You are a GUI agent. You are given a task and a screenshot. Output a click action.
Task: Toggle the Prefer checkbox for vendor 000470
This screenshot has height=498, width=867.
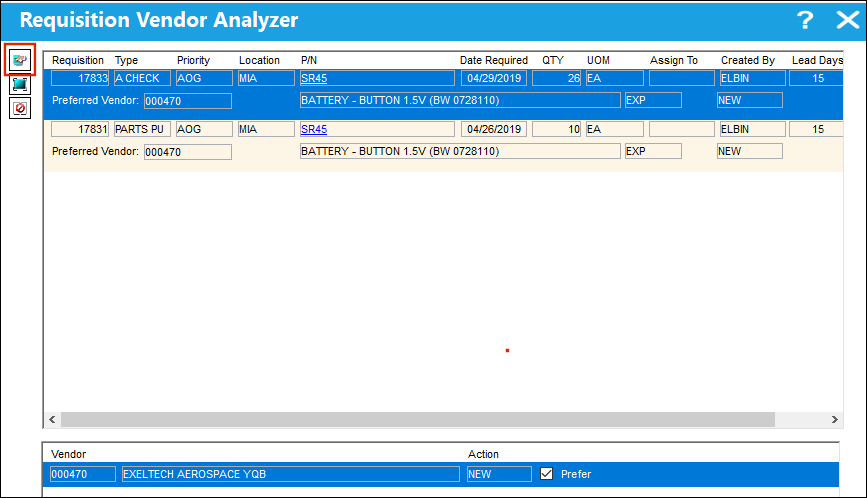coord(546,474)
